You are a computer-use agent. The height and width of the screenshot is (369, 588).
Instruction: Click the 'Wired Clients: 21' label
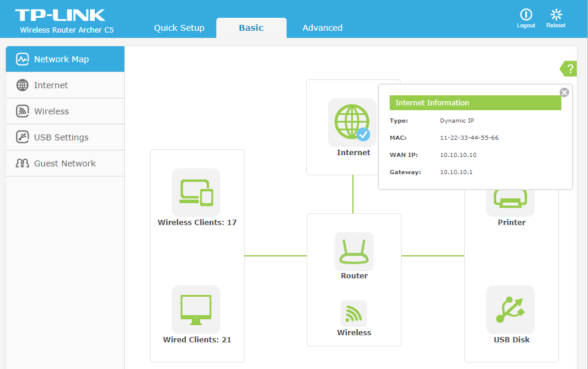[x=197, y=340]
